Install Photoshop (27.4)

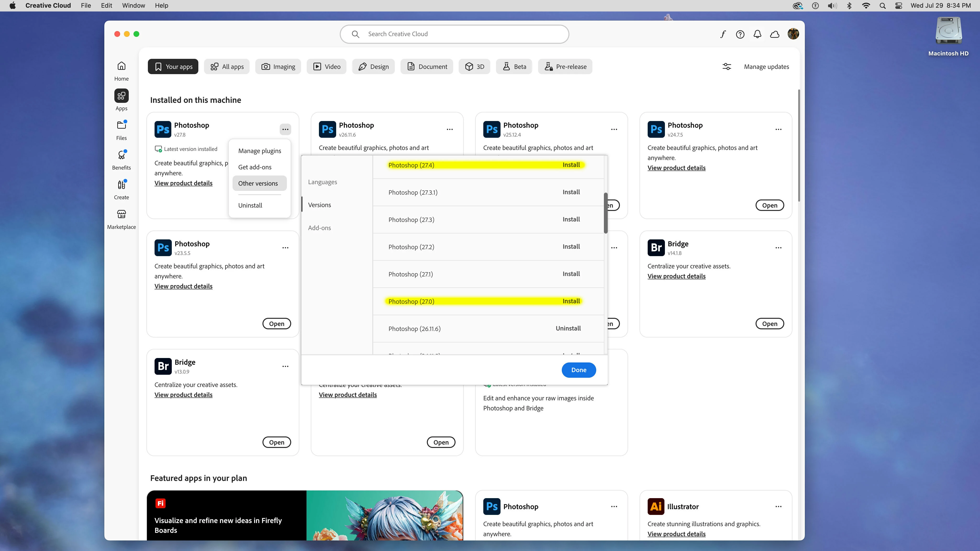pyautogui.click(x=571, y=165)
